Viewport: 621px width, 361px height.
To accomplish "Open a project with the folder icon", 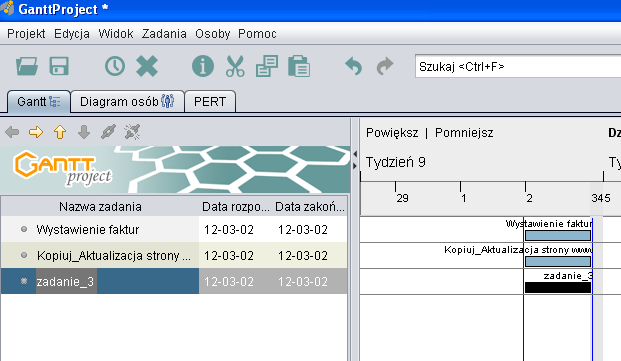I will click(x=27, y=66).
